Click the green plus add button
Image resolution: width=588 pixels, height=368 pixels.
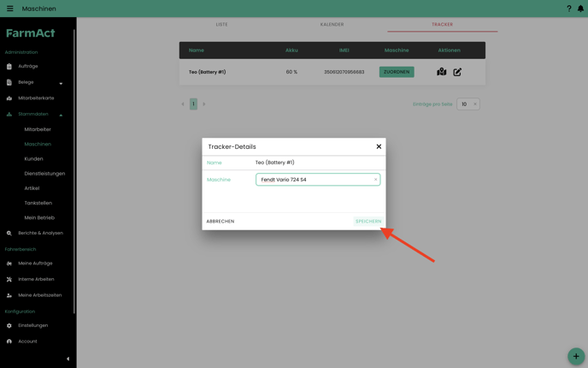(x=576, y=356)
